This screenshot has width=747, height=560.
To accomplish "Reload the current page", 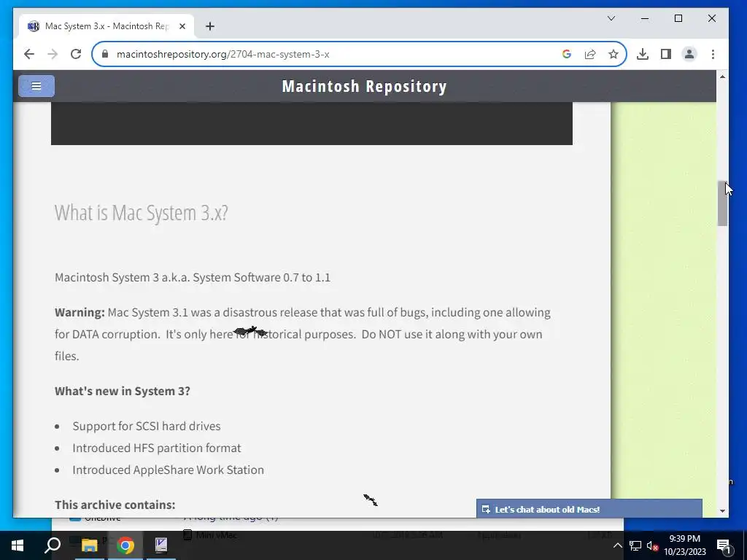I will coord(76,54).
